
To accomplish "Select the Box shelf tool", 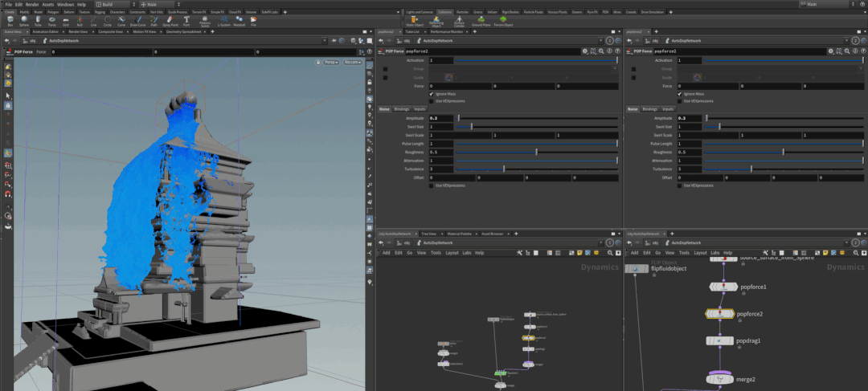I will click(x=10, y=21).
